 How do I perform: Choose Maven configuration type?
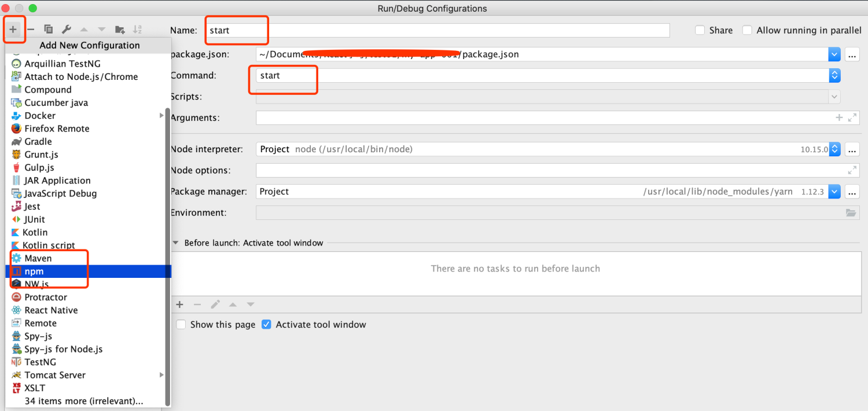tap(38, 258)
